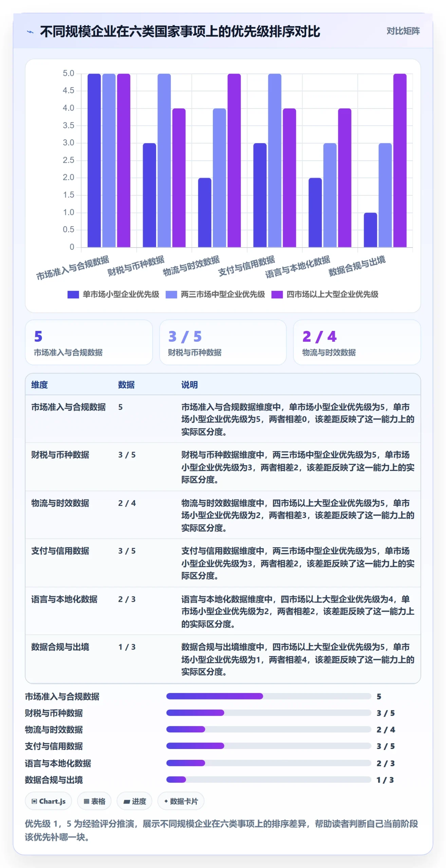Click the tallest purple bar in 物流与时效数据 chart group

(234, 160)
